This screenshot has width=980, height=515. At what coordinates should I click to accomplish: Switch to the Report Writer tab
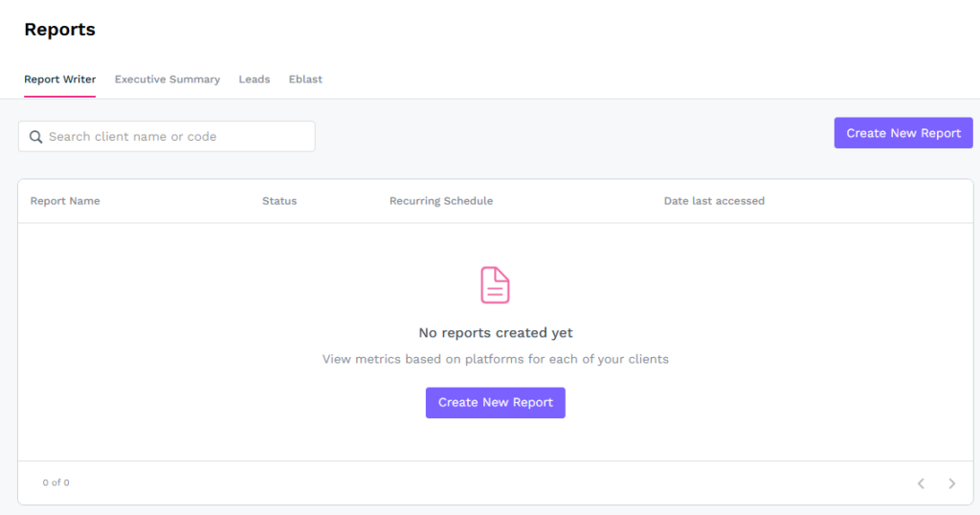click(x=59, y=79)
